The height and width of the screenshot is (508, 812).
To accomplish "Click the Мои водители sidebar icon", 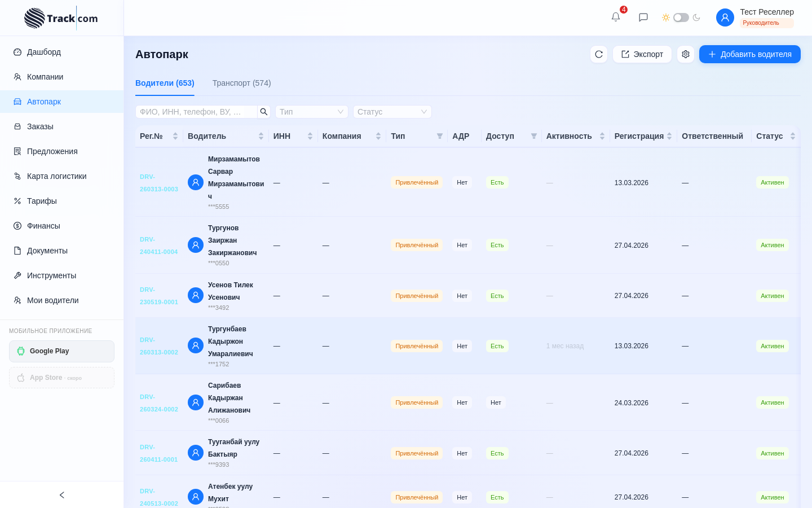I will 17,300.
